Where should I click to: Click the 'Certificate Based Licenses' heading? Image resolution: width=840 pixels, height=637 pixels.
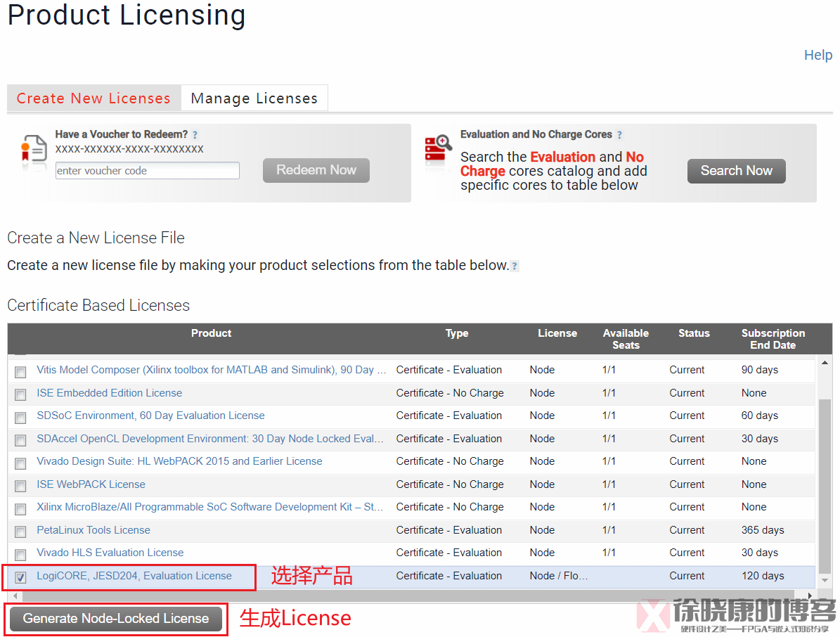pyautogui.click(x=98, y=305)
